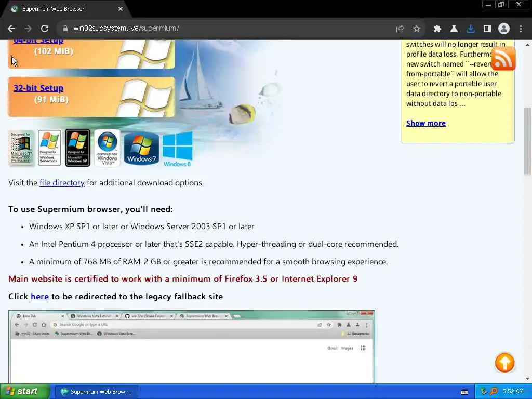
Task: Click the red 'Main website is certified' notice
Action: 183,279
